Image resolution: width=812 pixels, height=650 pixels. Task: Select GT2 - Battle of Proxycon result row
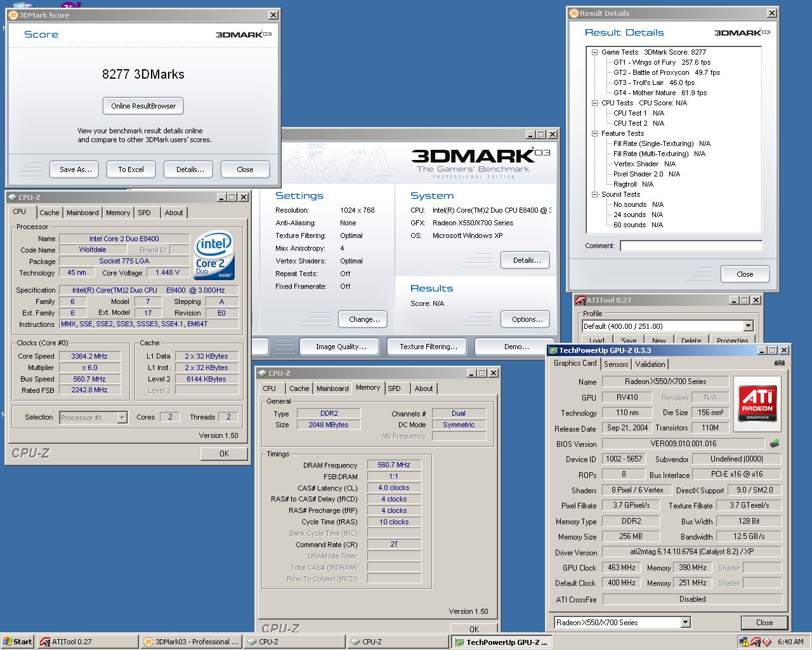667,72
